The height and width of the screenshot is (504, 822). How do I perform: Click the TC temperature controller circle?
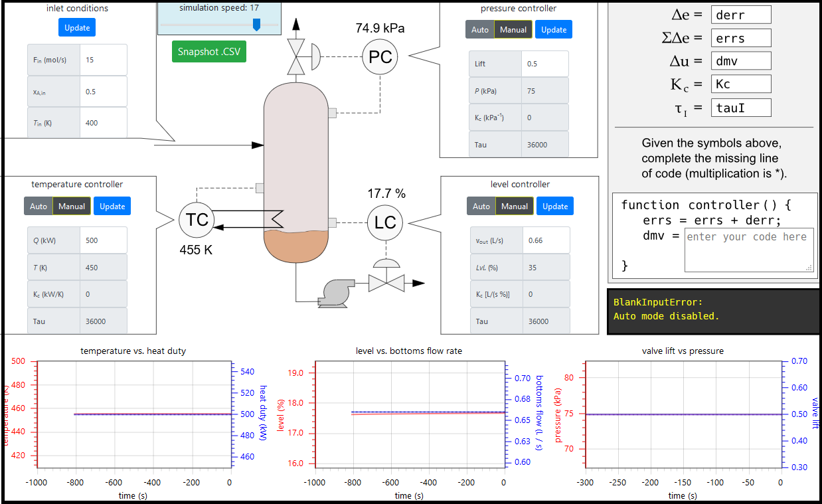coord(197,220)
